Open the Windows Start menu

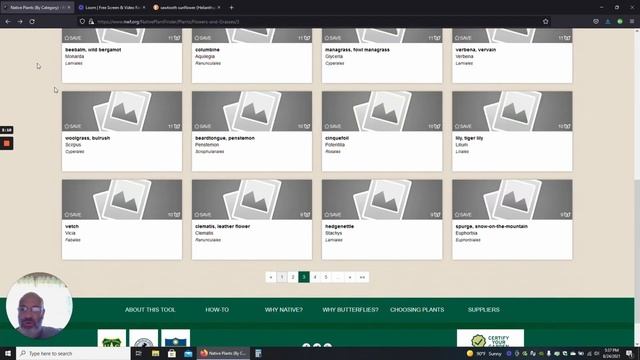[x=8, y=353]
